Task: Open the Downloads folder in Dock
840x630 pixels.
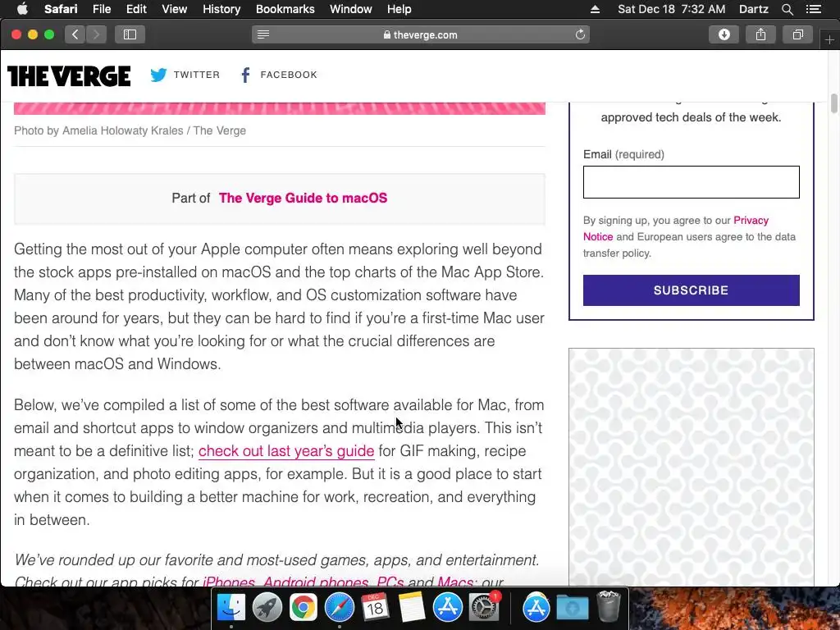Action: [x=572, y=608]
